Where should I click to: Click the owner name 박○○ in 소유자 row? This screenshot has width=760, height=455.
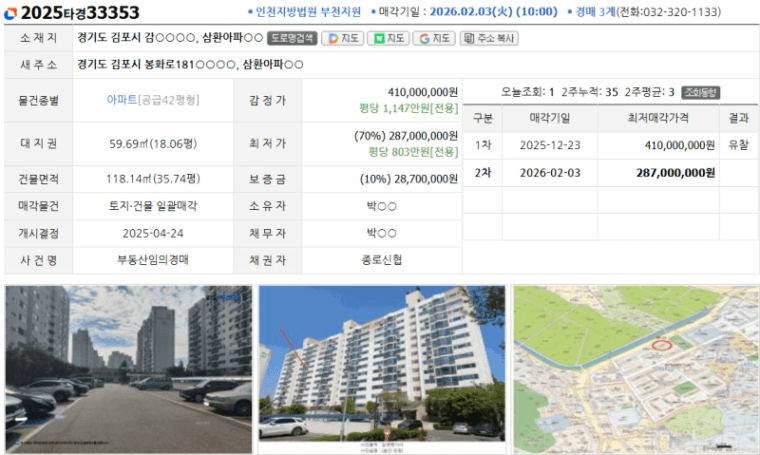tap(382, 206)
